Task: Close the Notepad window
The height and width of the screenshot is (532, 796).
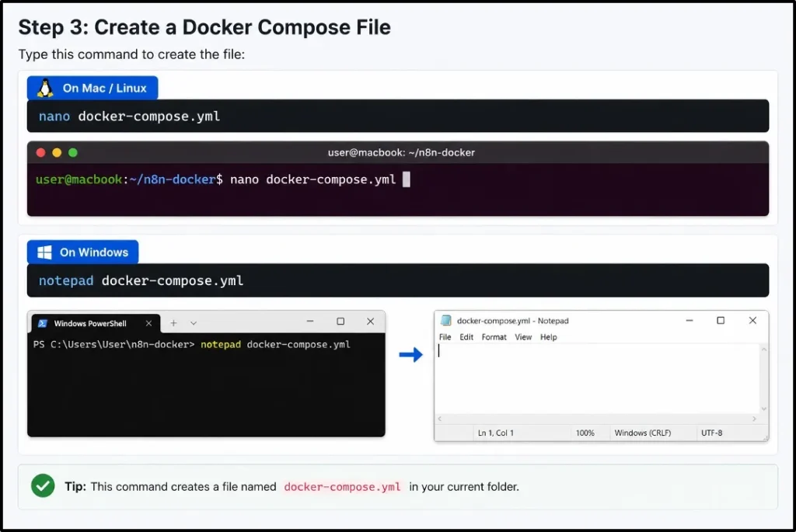Action: point(752,321)
